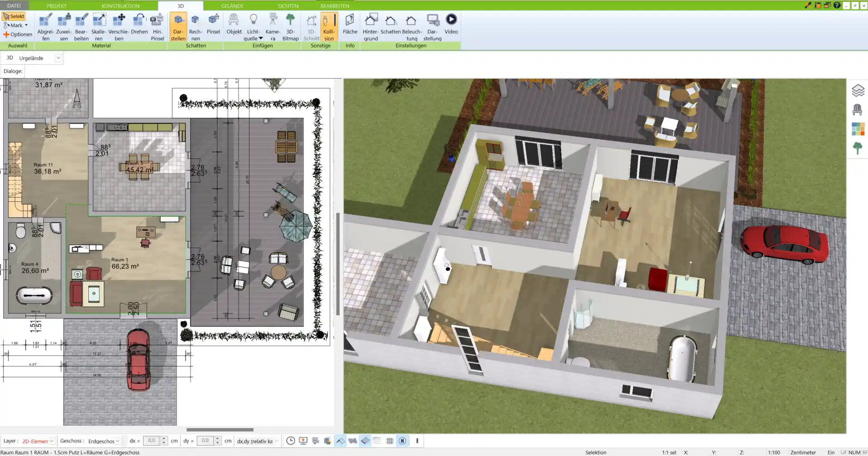Open Schatten settings
This screenshot has width=868, height=456.
click(390, 24)
